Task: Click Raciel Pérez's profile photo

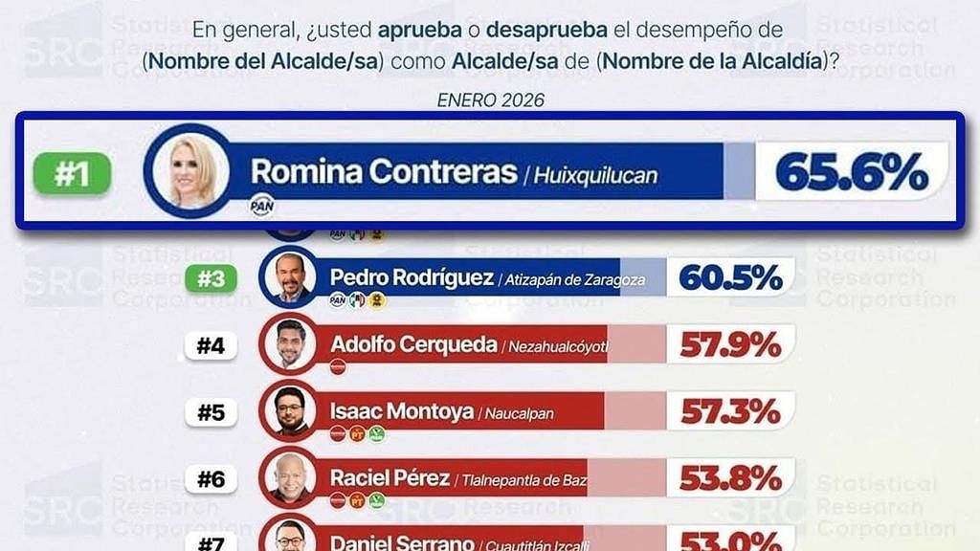Action: 288,477
